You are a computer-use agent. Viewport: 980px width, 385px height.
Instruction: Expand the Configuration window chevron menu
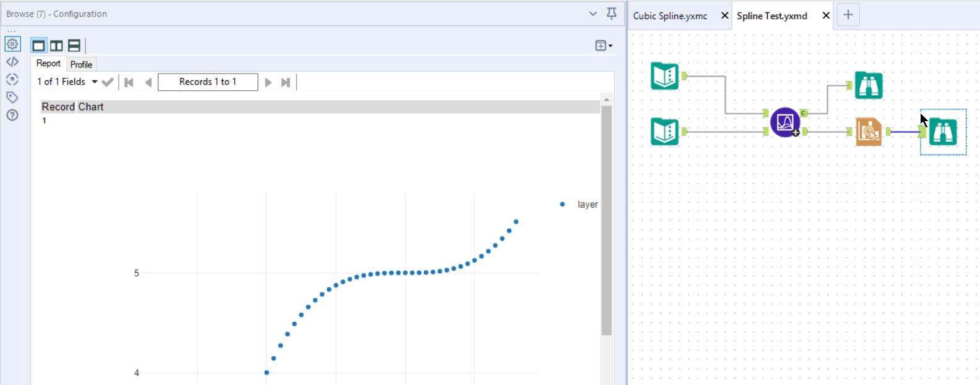(593, 14)
